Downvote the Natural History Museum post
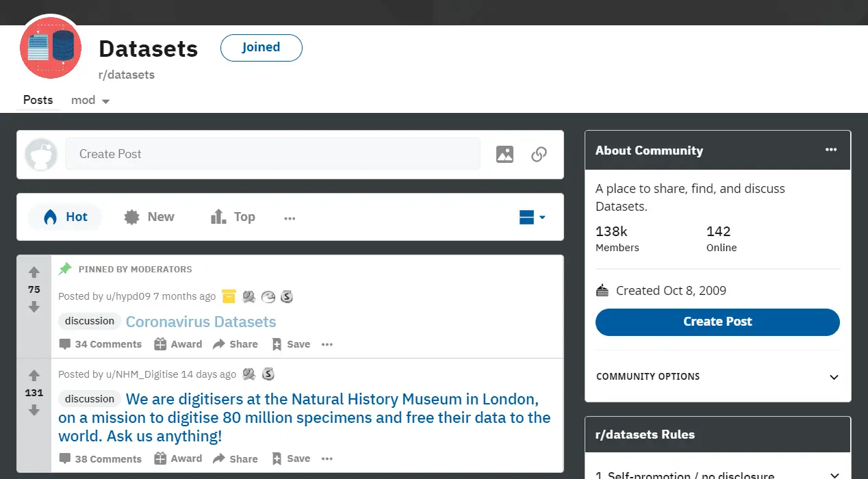868x479 pixels. pos(34,411)
